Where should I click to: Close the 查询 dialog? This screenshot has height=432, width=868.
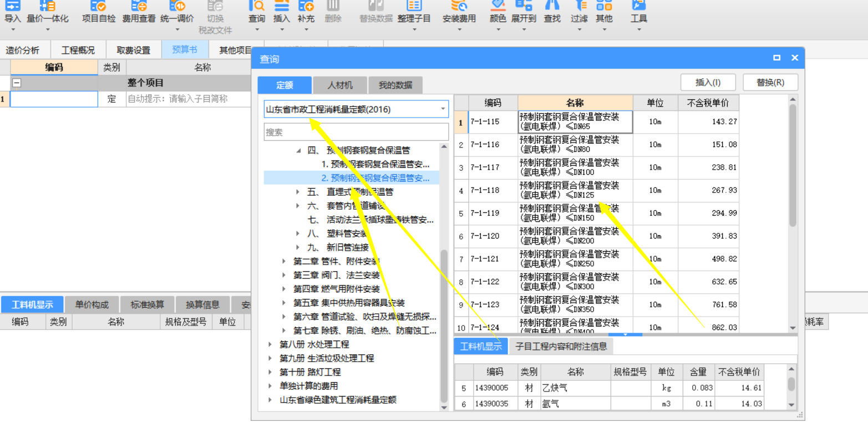(x=795, y=58)
